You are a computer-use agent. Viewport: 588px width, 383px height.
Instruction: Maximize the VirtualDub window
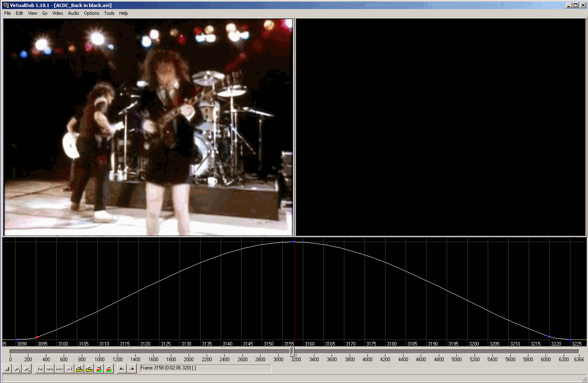coord(576,5)
